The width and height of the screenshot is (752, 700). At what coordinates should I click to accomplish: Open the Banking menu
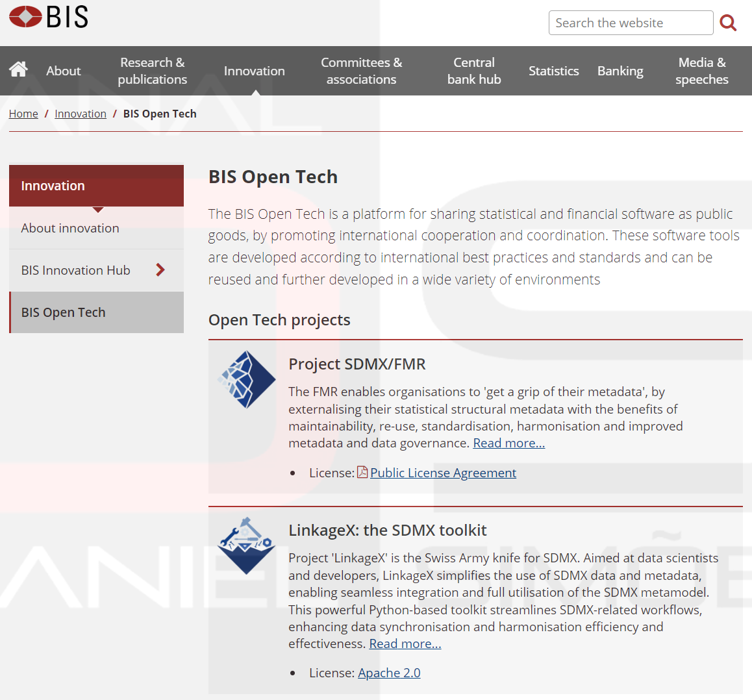pos(620,71)
